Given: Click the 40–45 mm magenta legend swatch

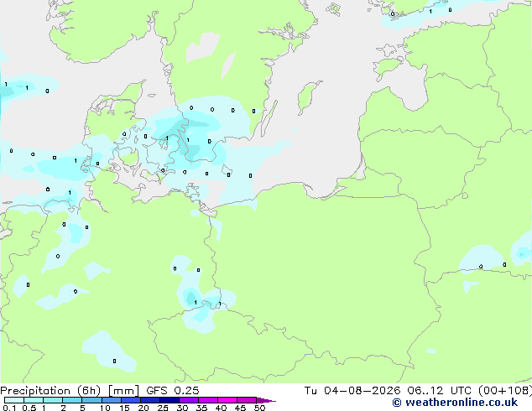Looking at the screenshot, I should 227,400.
